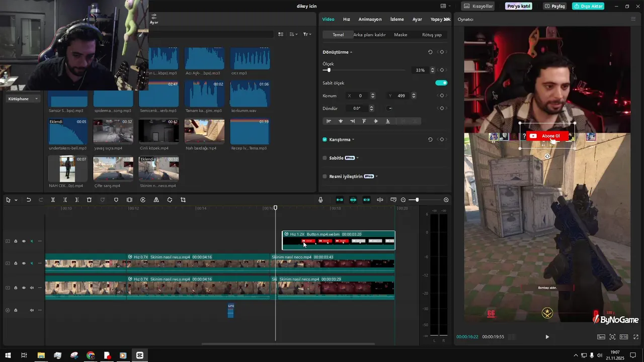Open File Explorer from the taskbar
Image resolution: width=644 pixels, height=362 pixels.
coord(41,355)
